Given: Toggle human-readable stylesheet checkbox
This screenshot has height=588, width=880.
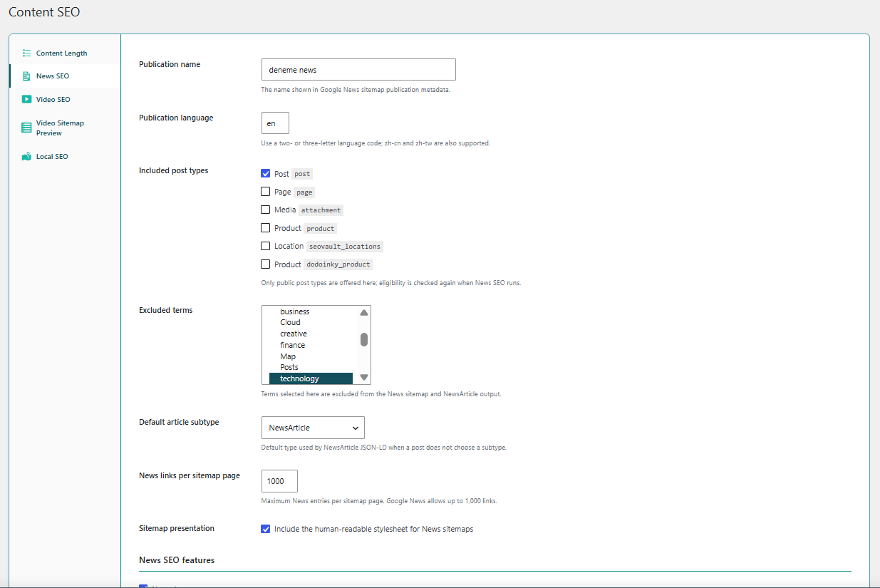Looking at the screenshot, I should tap(266, 529).
